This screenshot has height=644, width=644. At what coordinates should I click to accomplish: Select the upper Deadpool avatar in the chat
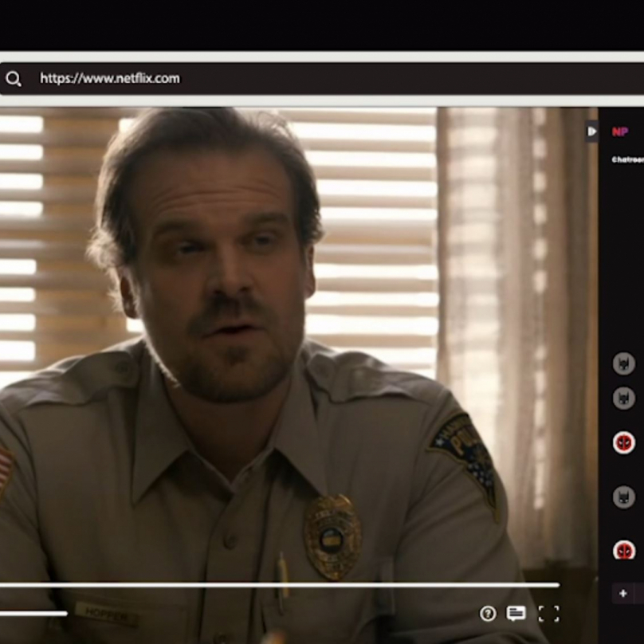624,443
